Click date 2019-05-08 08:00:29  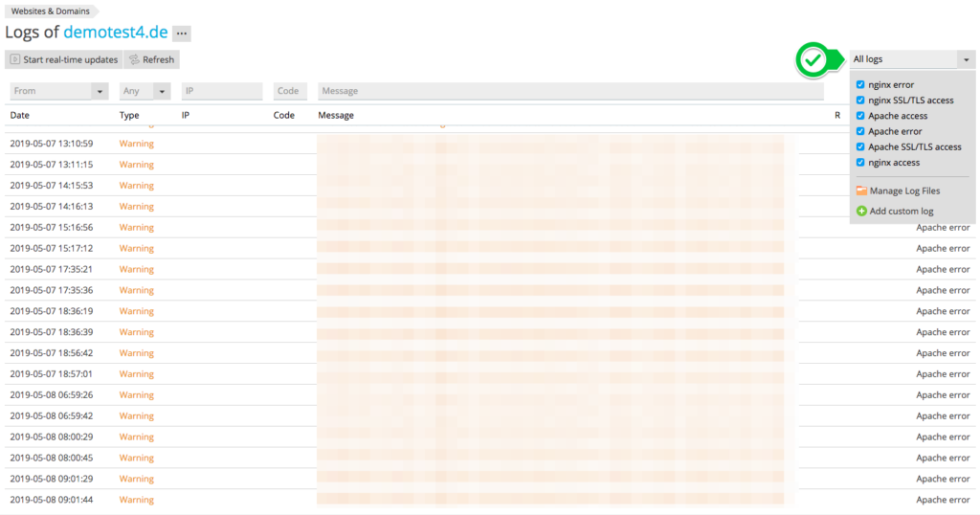click(52, 437)
